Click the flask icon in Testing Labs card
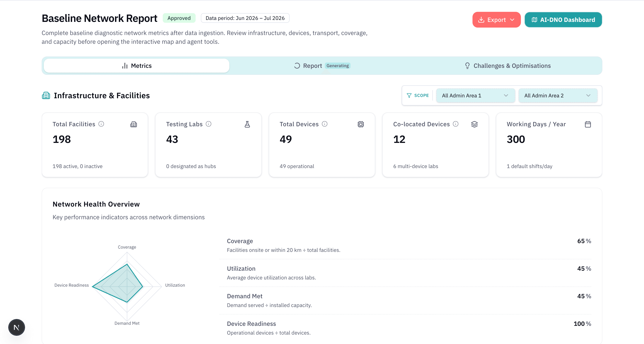 point(247,124)
